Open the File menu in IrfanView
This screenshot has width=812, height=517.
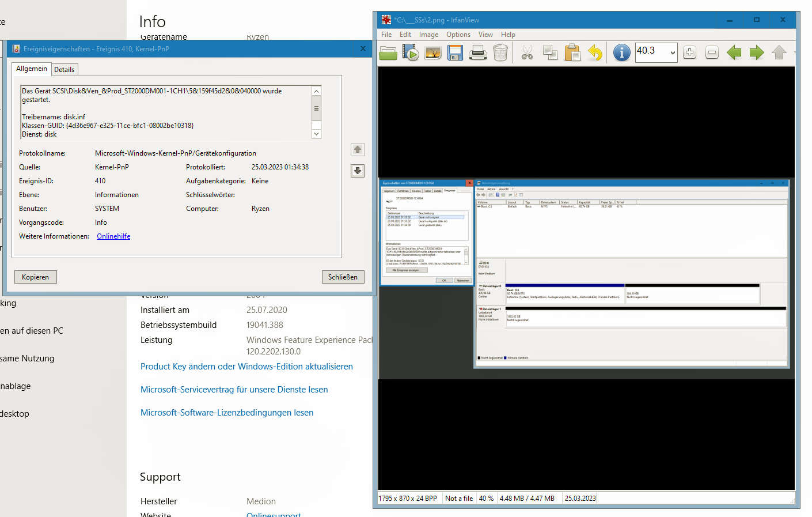(x=386, y=35)
